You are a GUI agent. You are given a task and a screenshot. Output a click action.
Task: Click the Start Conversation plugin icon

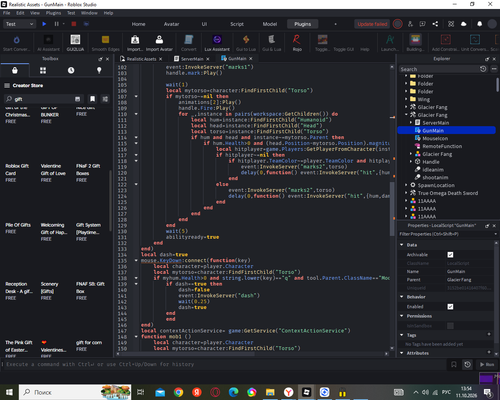(16, 43)
